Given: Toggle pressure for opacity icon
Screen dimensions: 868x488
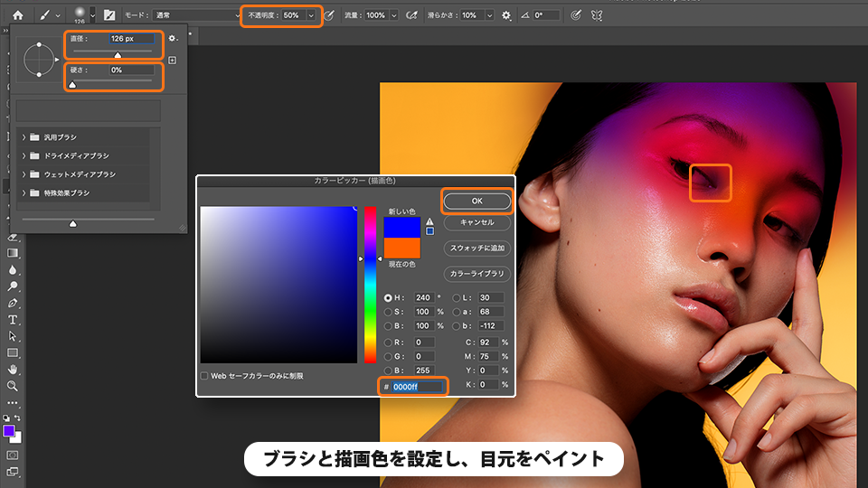Looking at the screenshot, I should (329, 15).
